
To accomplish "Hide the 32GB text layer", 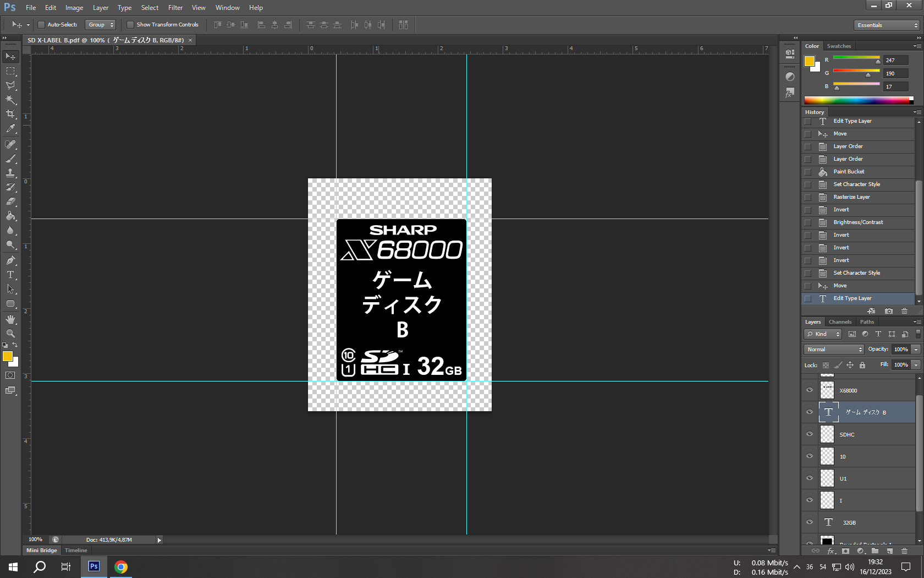I will [x=810, y=522].
